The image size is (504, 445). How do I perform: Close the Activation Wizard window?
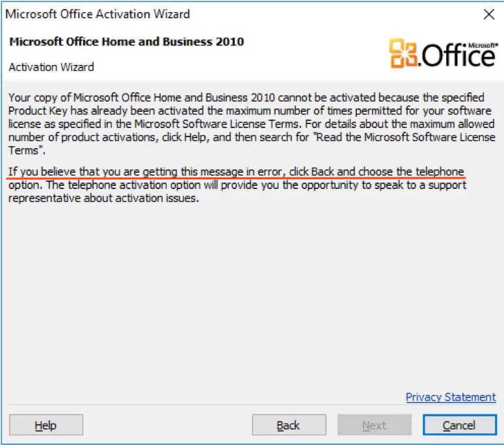(489, 14)
